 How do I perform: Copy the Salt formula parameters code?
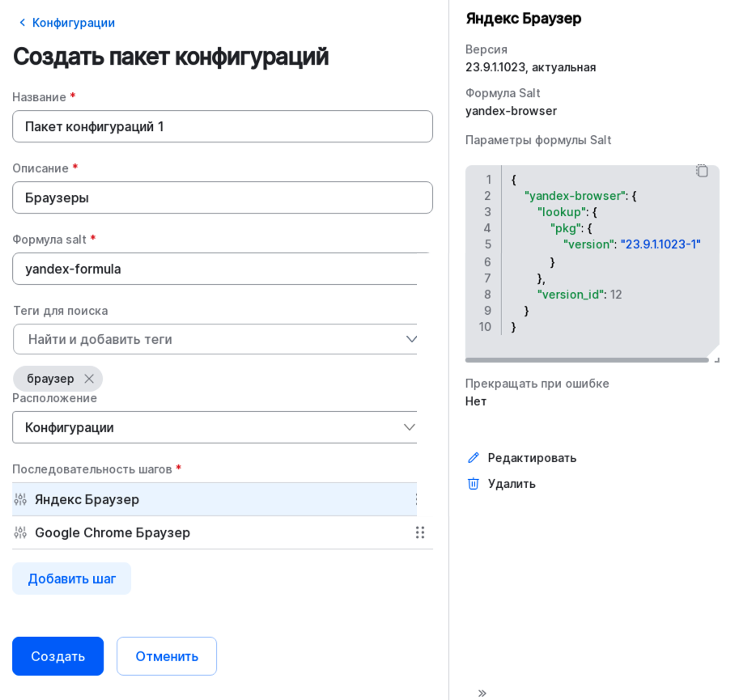702,171
